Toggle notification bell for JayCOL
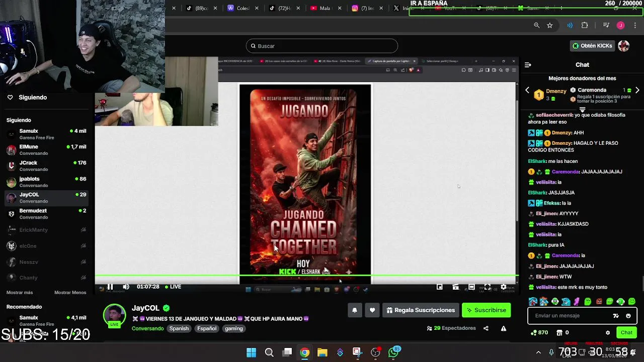This screenshot has height=362, width=644. pos(354,310)
